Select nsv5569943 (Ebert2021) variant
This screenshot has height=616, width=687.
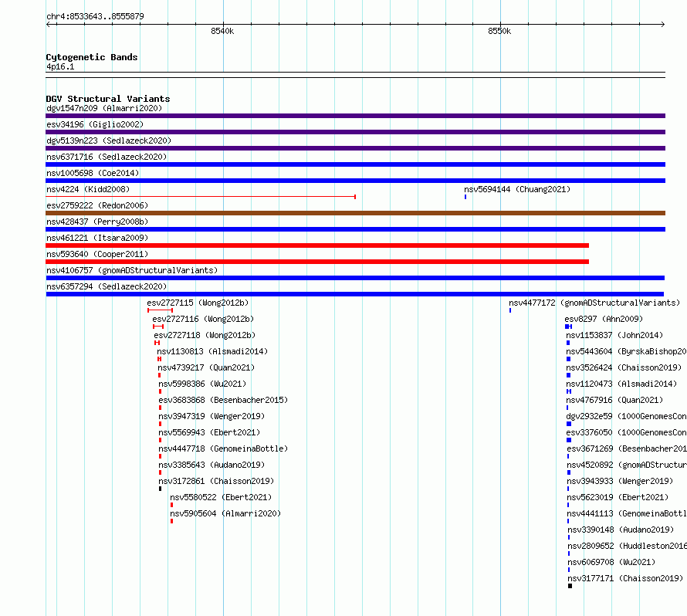click(x=209, y=432)
